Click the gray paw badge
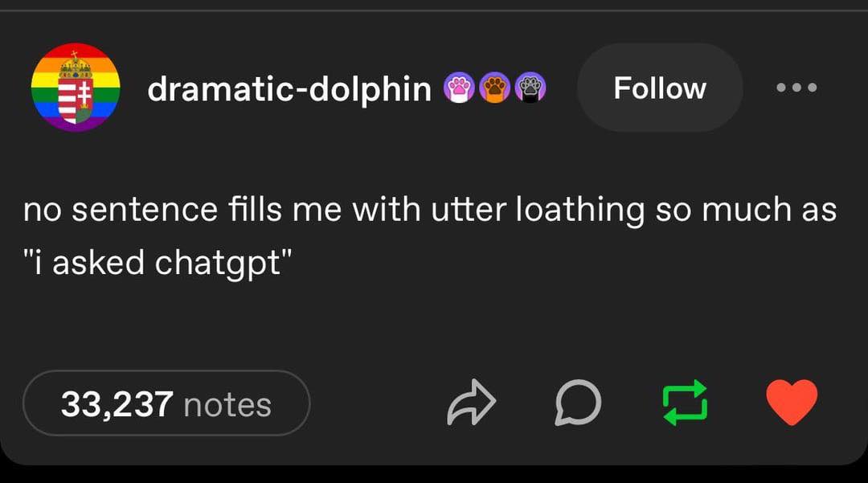The width and height of the screenshot is (868, 483). [x=530, y=88]
